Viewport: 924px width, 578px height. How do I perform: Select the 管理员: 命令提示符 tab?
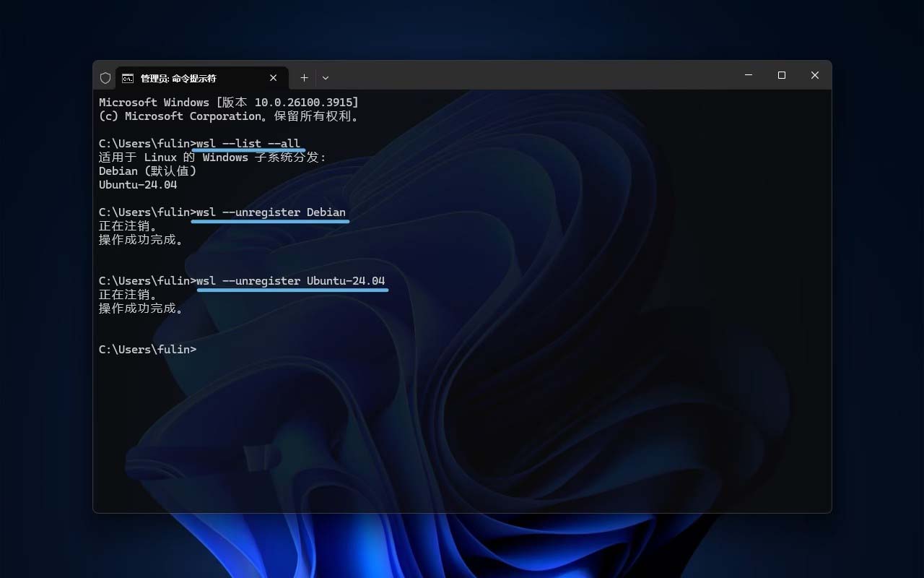coord(202,78)
